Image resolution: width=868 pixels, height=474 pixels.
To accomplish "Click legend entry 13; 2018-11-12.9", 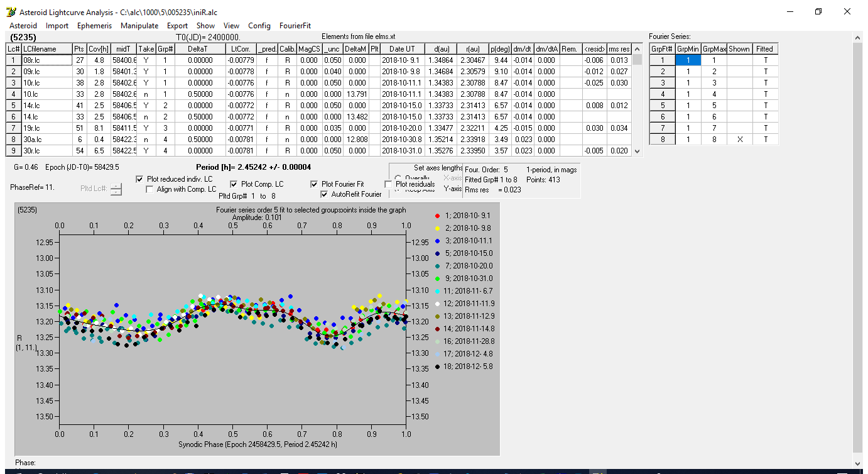I will pos(470,316).
